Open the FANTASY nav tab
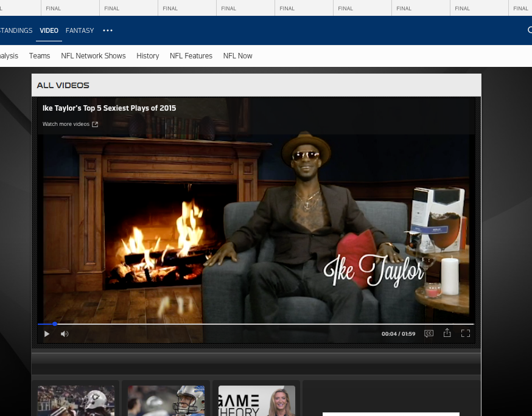The height and width of the screenshot is (416, 532). (80, 30)
